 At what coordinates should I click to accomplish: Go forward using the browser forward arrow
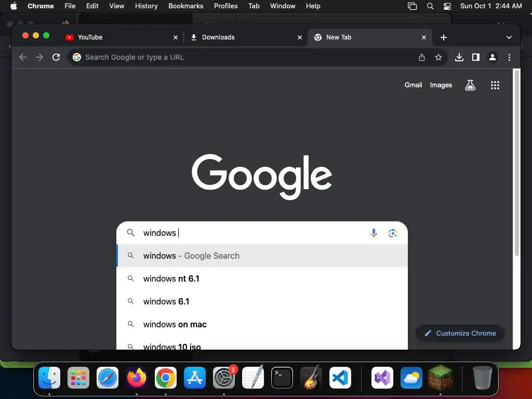coord(39,57)
